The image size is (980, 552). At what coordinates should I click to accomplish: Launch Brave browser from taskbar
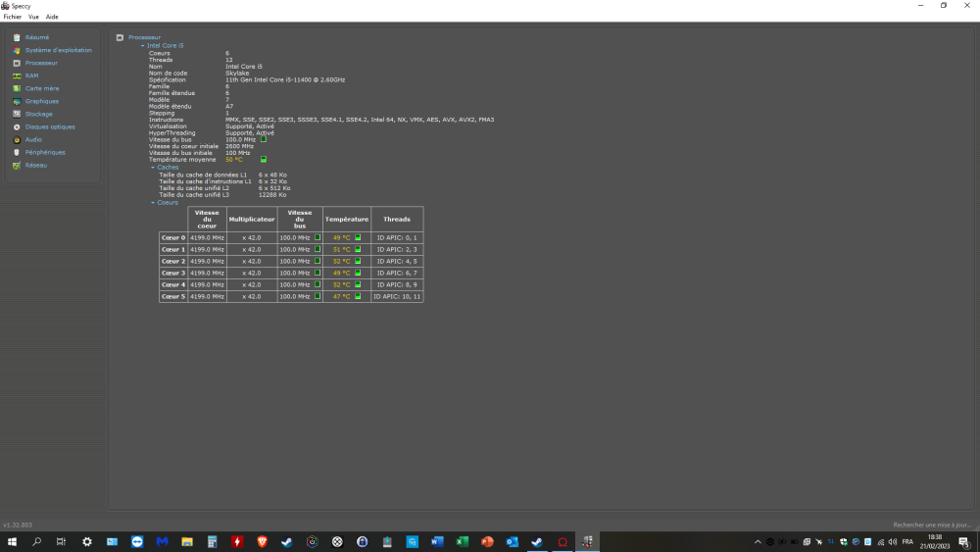pos(262,542)
